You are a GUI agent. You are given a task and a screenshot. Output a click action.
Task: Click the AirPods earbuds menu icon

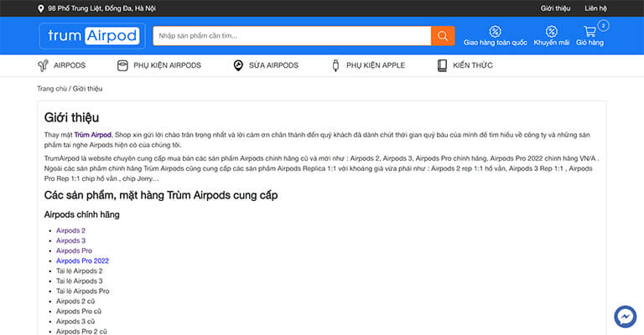point(43,65)
